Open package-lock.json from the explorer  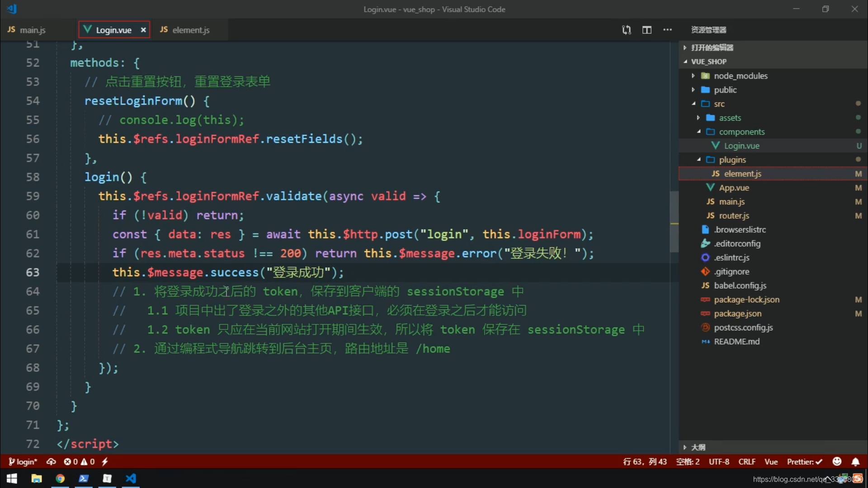point(773,300)
